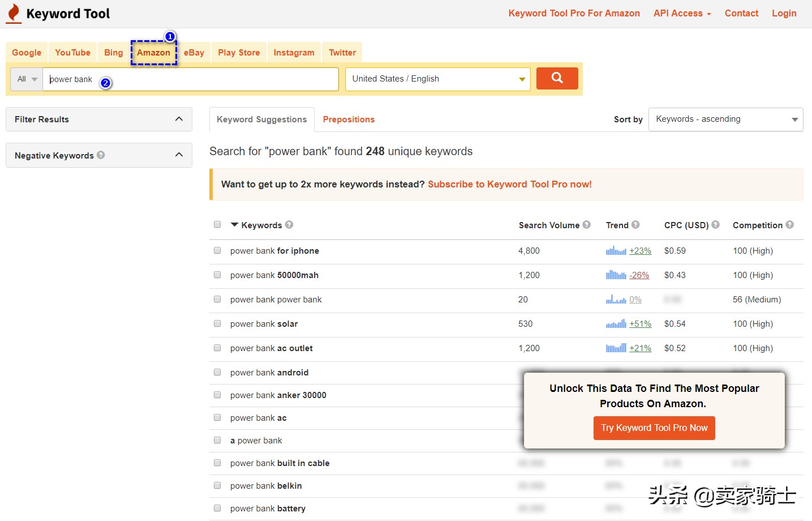This screenshot has width=812, height=521.
Task: Click the Keyword Tool flame logo
Action: pos(14,14)
